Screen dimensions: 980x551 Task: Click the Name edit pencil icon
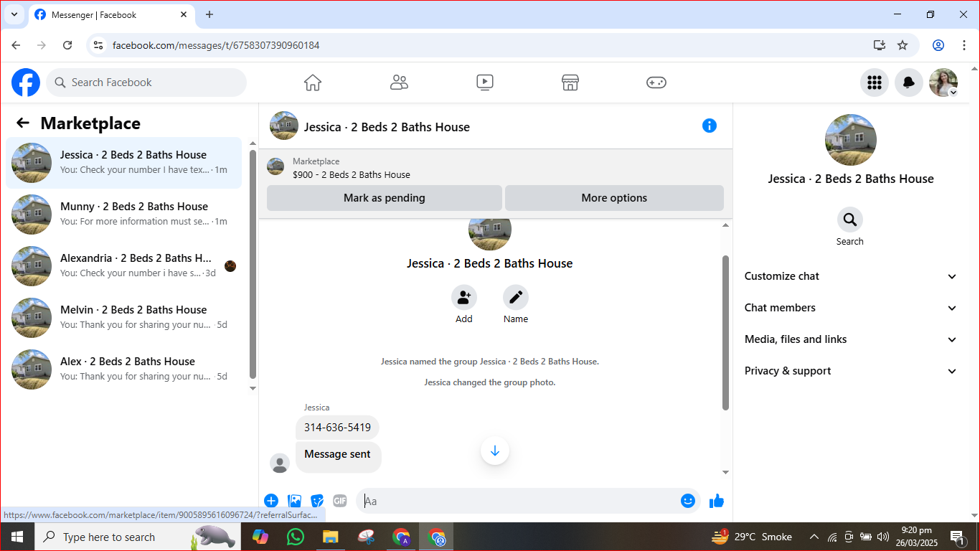(x=516, y=297)
